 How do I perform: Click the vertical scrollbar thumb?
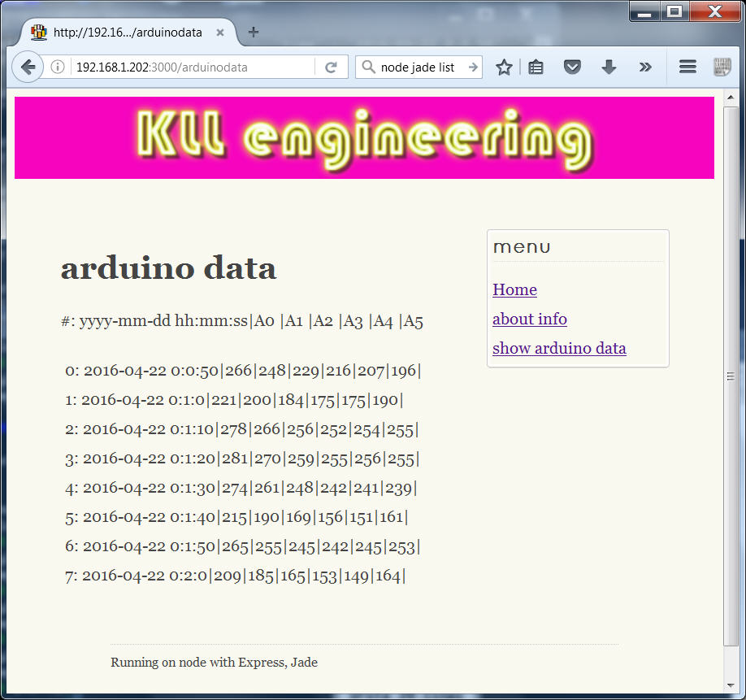point(731,376)
